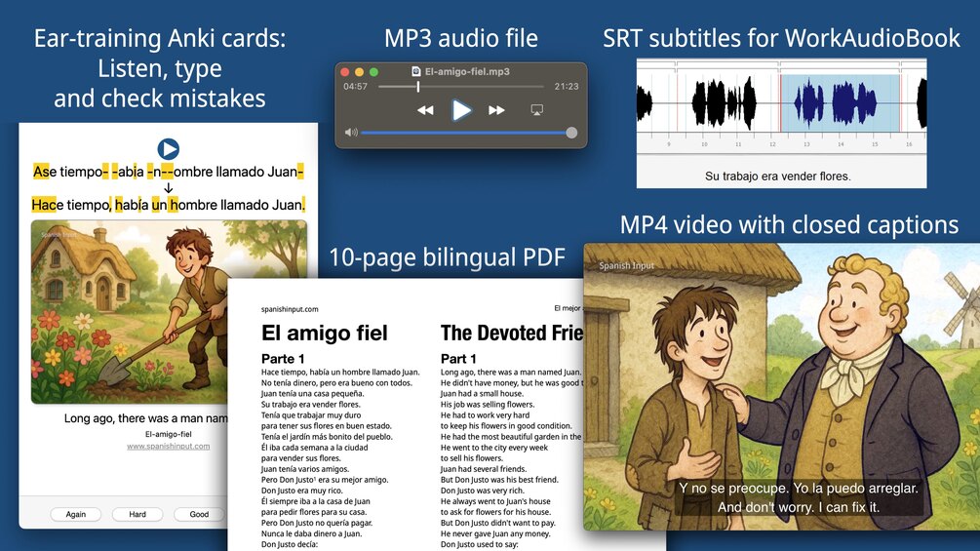Viewport: 980px width, 551px height.
Task: Select the highlighted blue waveform segment
Action: pyautogui.click(x=840, y=103)
